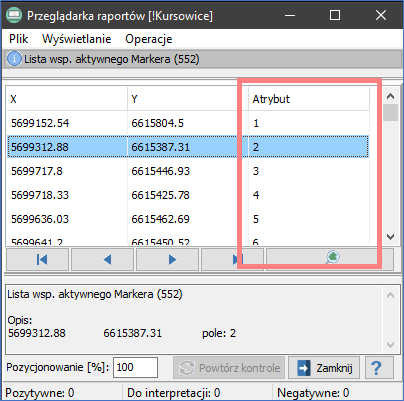Click the Y column header
Viewport: 404px width, 401px height.
(x=188, y=99)
